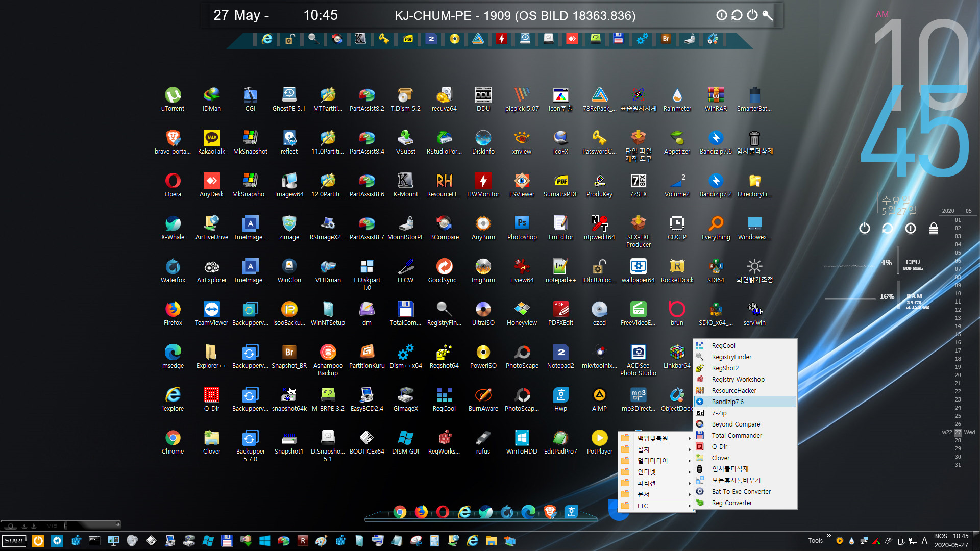Launch the rufus shortcut
This screenshot has height=551, width=980.
pos(483,442)
